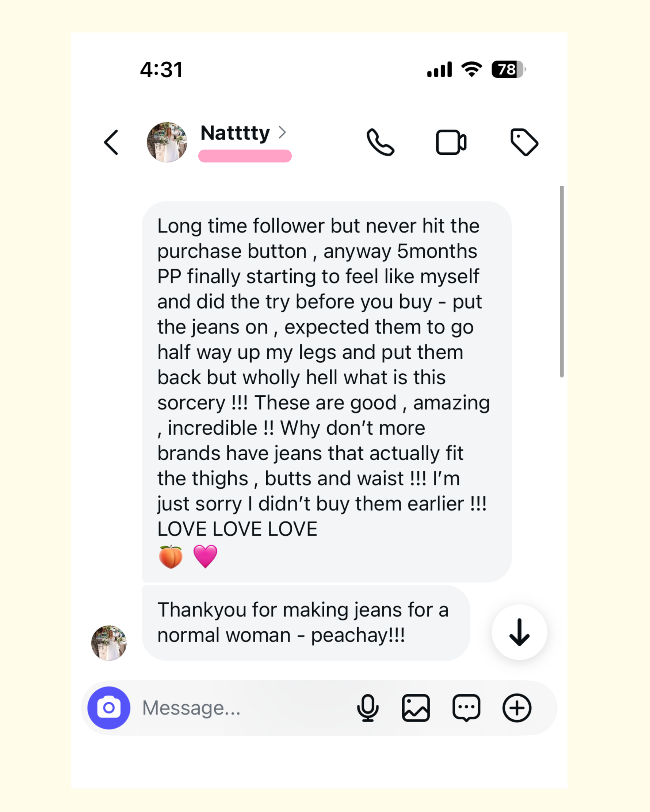
Task: Open the label tag icon
Action: (x=524, y=142)
